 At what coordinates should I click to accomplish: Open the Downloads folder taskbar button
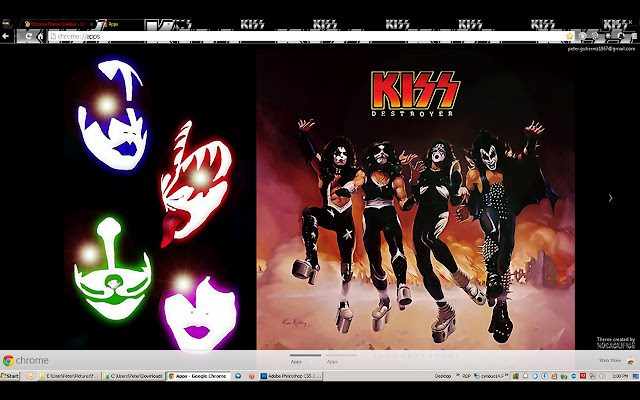[x=133, y=376]
